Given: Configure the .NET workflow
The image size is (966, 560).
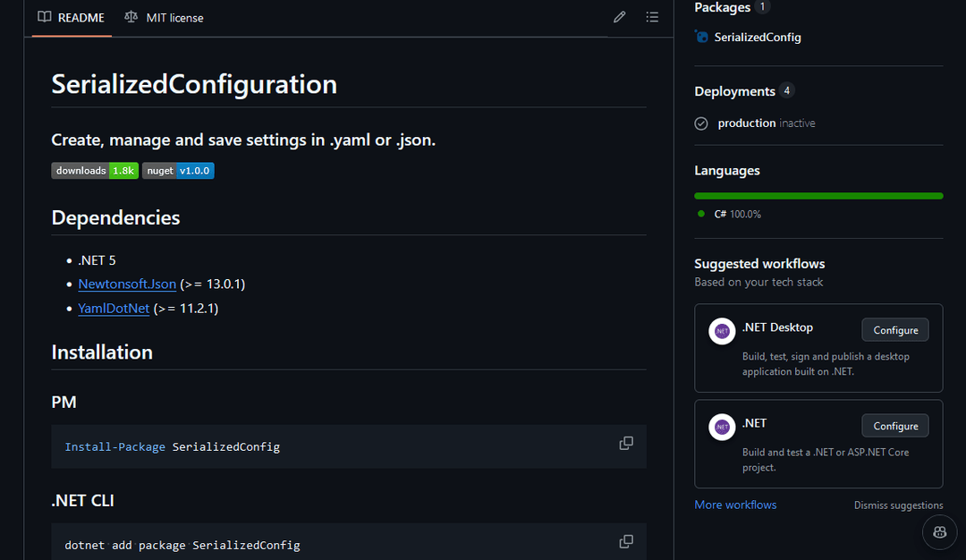Looking at the screenshot, I should click(x=894, y=425).
